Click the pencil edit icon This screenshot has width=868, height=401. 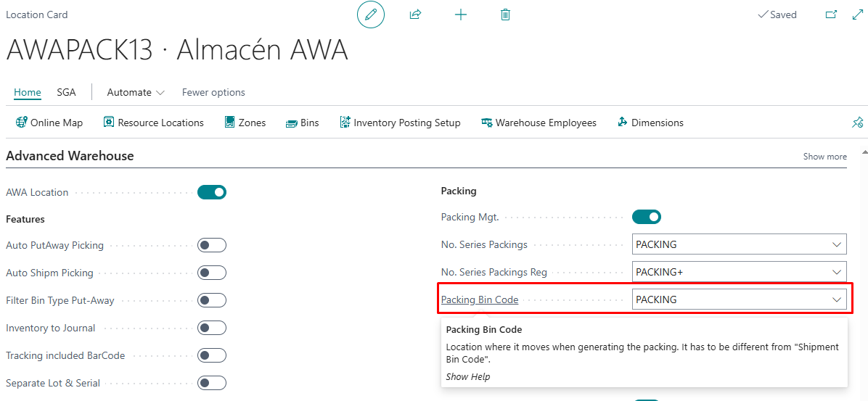371,15
